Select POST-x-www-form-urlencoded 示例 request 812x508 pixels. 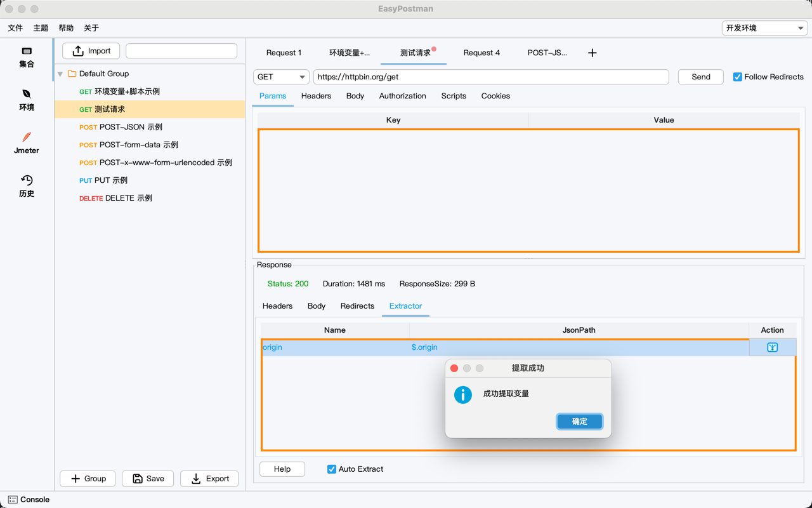[149, 163]
